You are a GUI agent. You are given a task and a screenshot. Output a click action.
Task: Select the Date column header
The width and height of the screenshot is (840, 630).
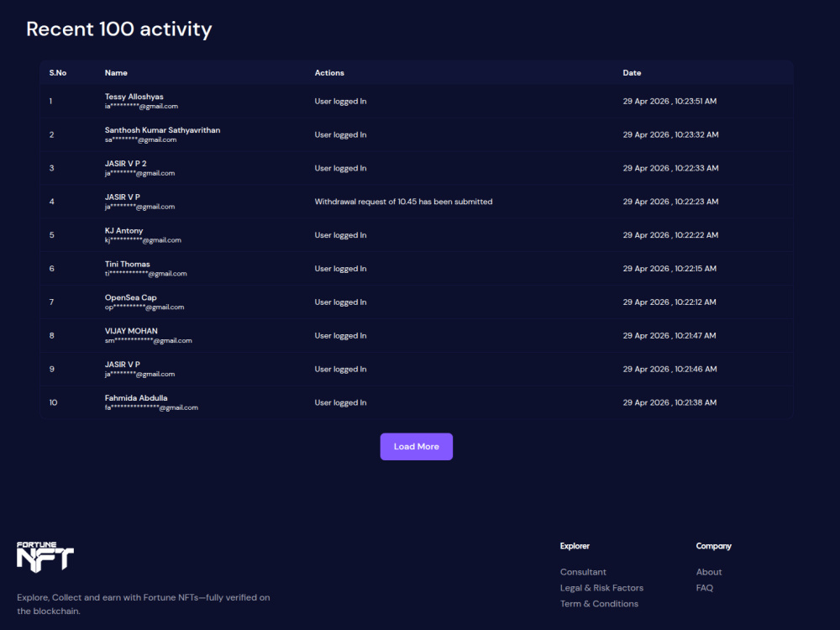(x=632, y=73)
